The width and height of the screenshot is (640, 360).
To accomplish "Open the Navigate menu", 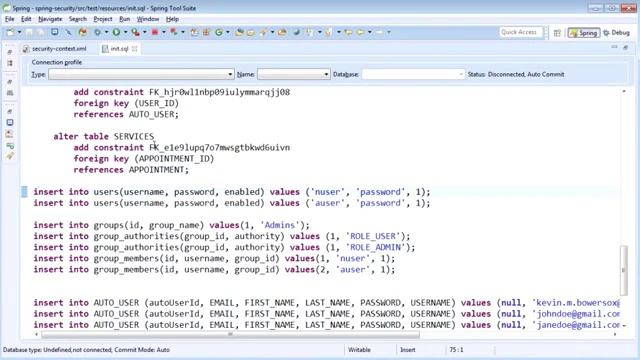I will pos(50,19).
